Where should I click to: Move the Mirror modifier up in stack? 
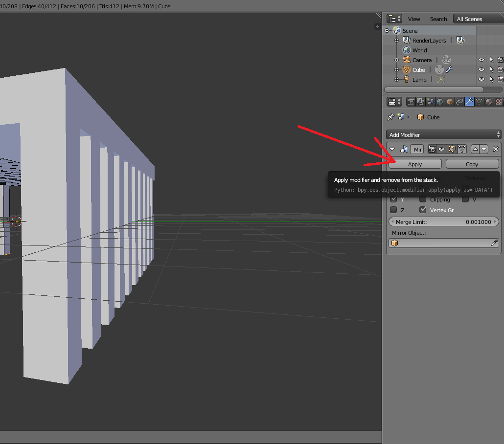pyautogui.click(x=475, y=149)
